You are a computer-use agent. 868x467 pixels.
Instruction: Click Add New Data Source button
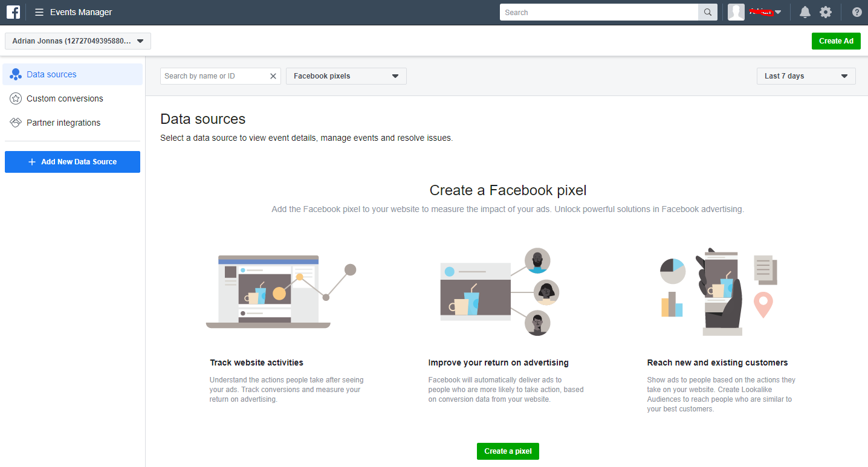click(x=73, y=162)
